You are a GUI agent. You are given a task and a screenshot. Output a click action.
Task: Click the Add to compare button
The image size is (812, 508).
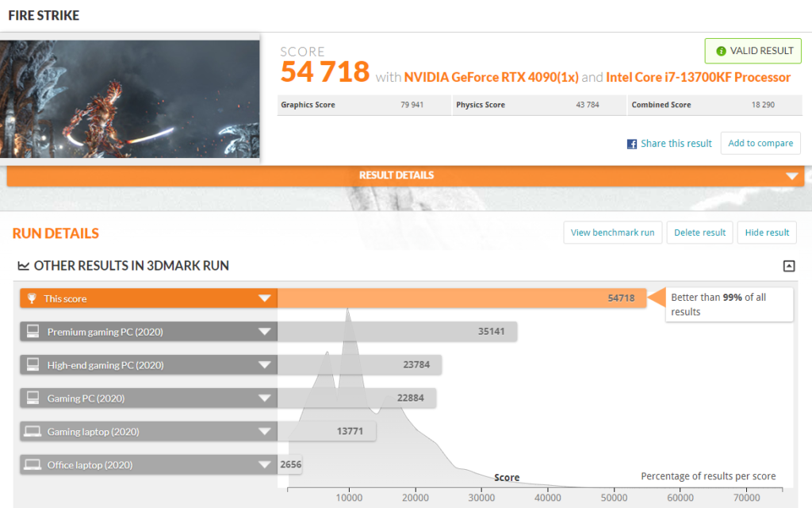760,143
